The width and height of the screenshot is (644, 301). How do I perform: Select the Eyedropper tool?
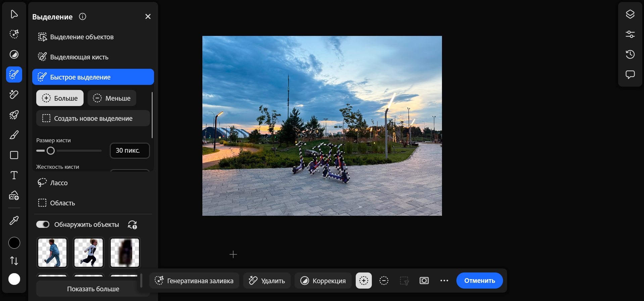(14, 220)
